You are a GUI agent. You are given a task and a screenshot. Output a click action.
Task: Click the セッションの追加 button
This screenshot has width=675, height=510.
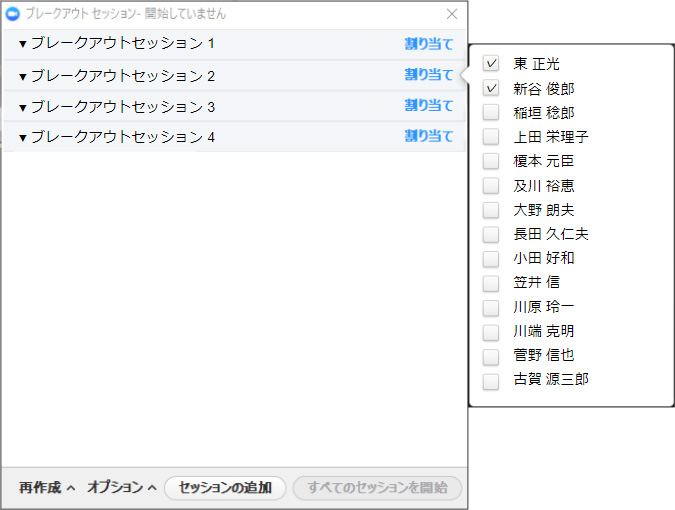tap(225, 488)
